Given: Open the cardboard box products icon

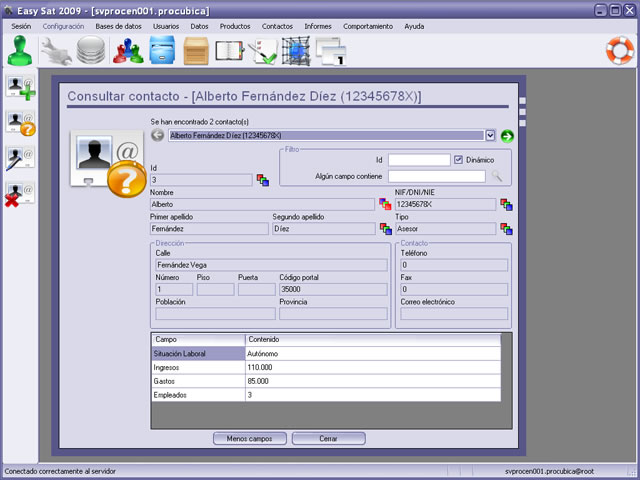Looking at the screenshot, I should point(196,51).
